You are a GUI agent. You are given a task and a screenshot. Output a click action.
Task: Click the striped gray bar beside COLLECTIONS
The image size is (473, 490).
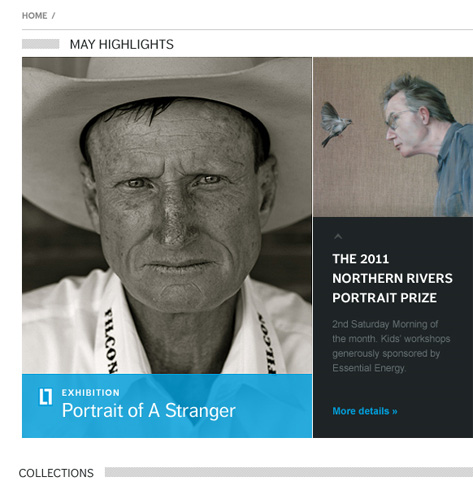point(289,472)
